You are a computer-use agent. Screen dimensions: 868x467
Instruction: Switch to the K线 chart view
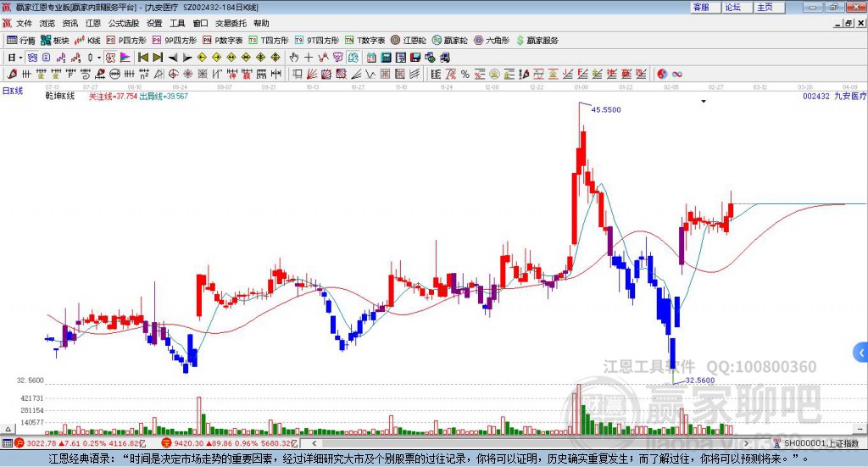87,41
